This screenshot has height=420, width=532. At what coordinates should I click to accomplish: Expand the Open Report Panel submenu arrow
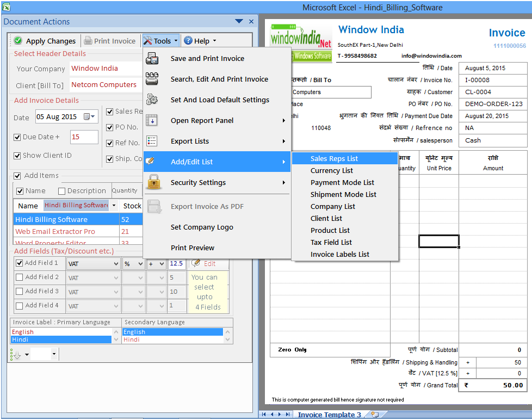click(x=284, y=120)
